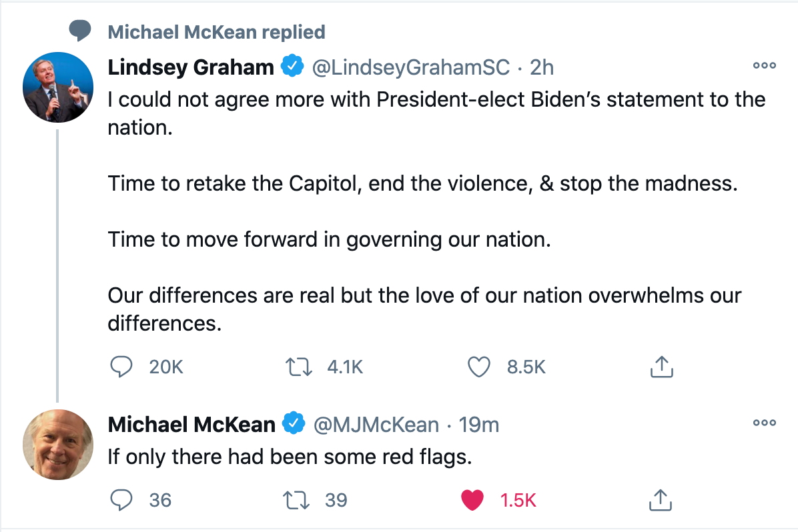Open Lindsey Graham's profile picture
The width and height of the screenshot is (798, 532).
coord(58,87)
